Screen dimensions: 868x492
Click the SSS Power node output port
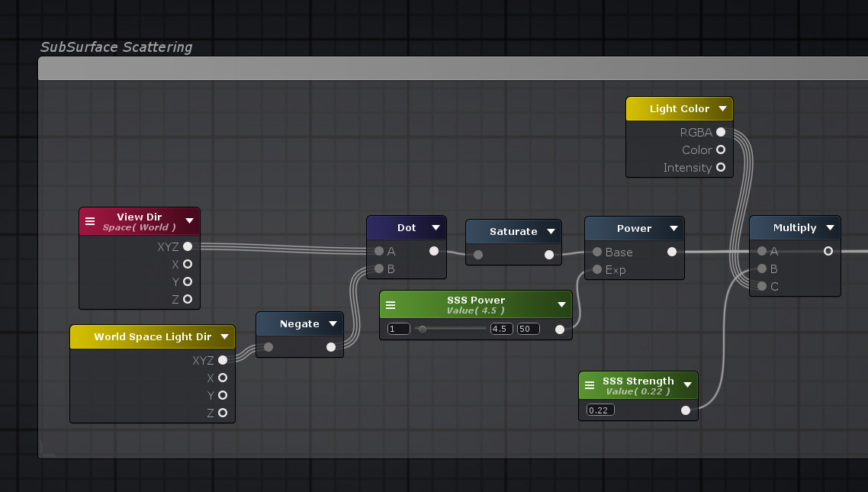coord(560,330)
